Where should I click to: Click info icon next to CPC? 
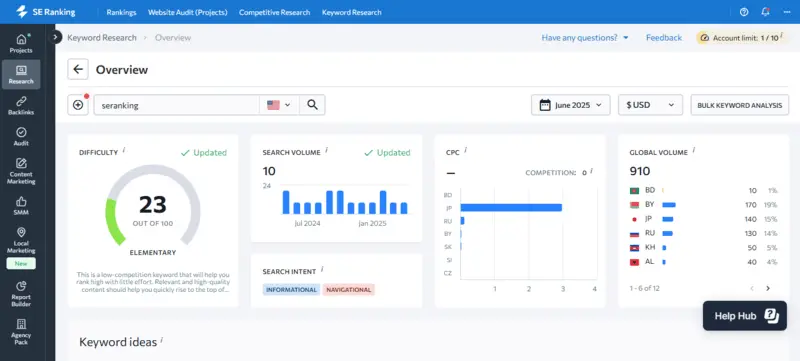point(465,151)
